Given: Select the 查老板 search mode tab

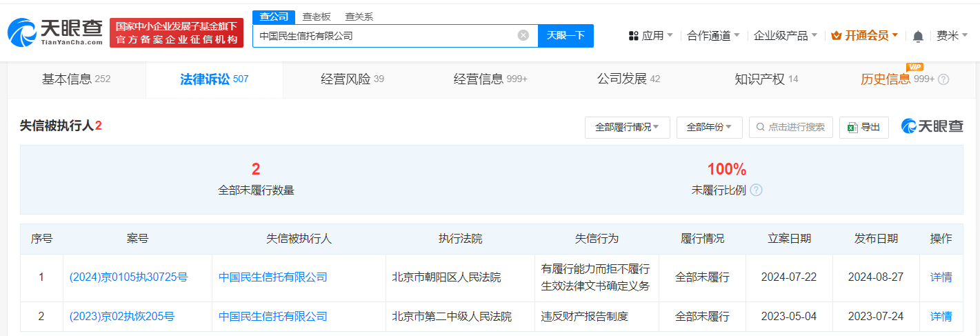Looking at the screenshot, I should (x=317, y=17).
